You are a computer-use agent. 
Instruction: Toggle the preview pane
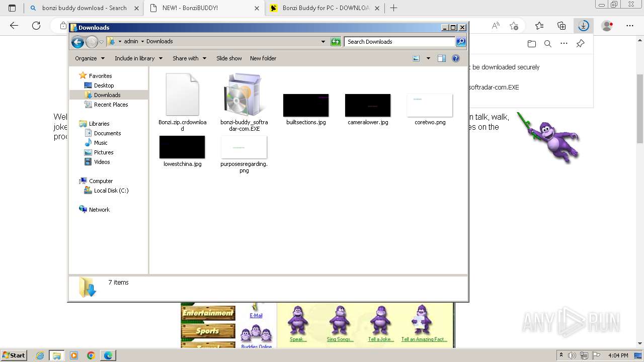pyautogui.click(x=442, y=58)
